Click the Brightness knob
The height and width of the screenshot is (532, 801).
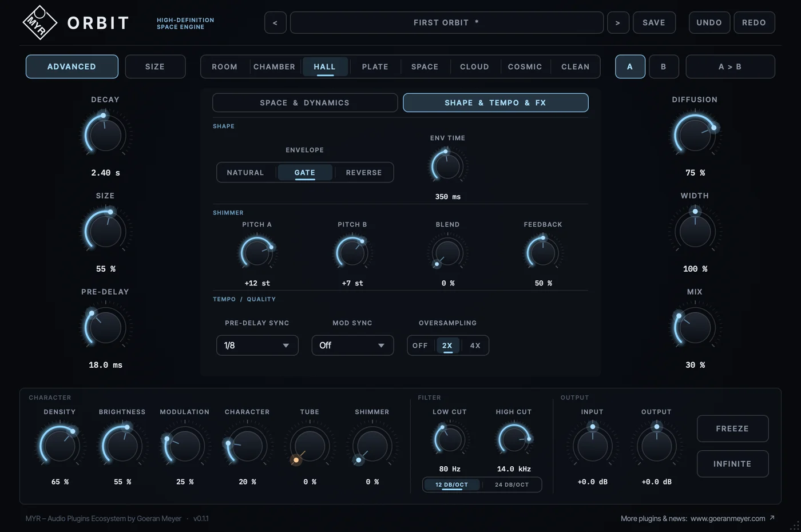click(122, 446)
